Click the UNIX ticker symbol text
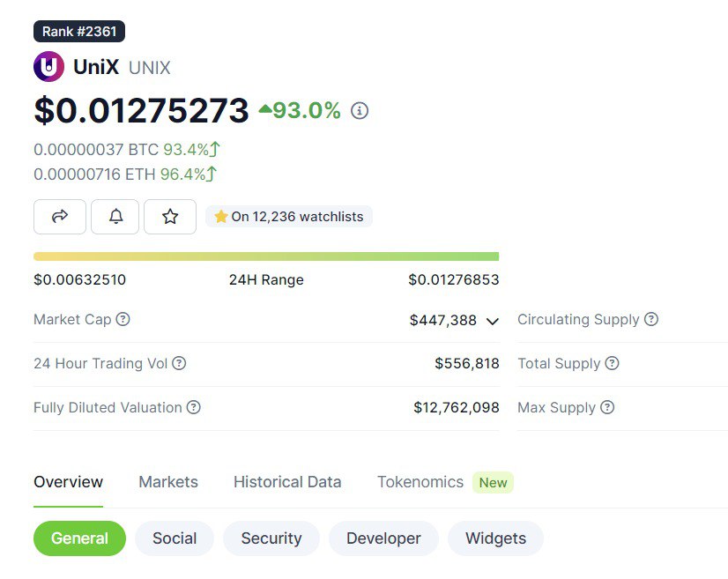Image resolution: width=728 pixels, height=579 pixels. tap(150, 68)
